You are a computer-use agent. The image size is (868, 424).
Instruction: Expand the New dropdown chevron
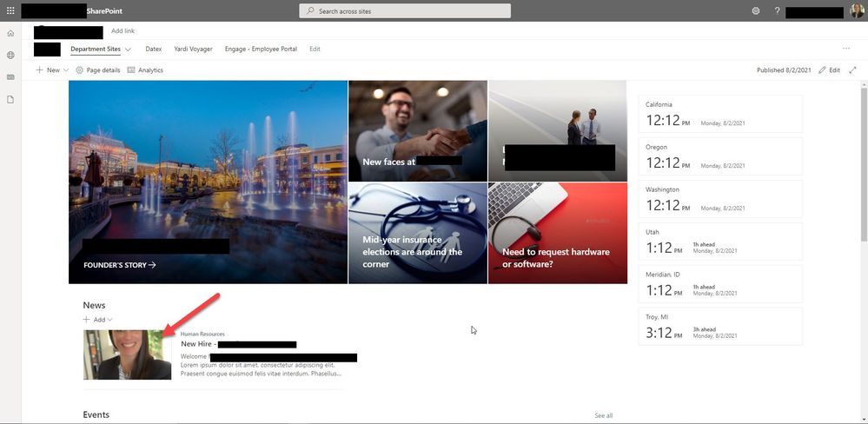pyautogui.click(x=66, y=70)
